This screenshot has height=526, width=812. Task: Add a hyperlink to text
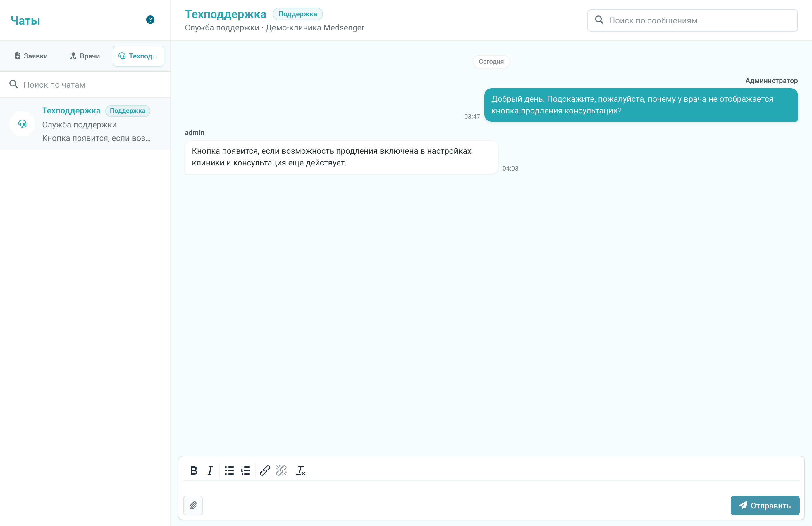click(265, 470)
